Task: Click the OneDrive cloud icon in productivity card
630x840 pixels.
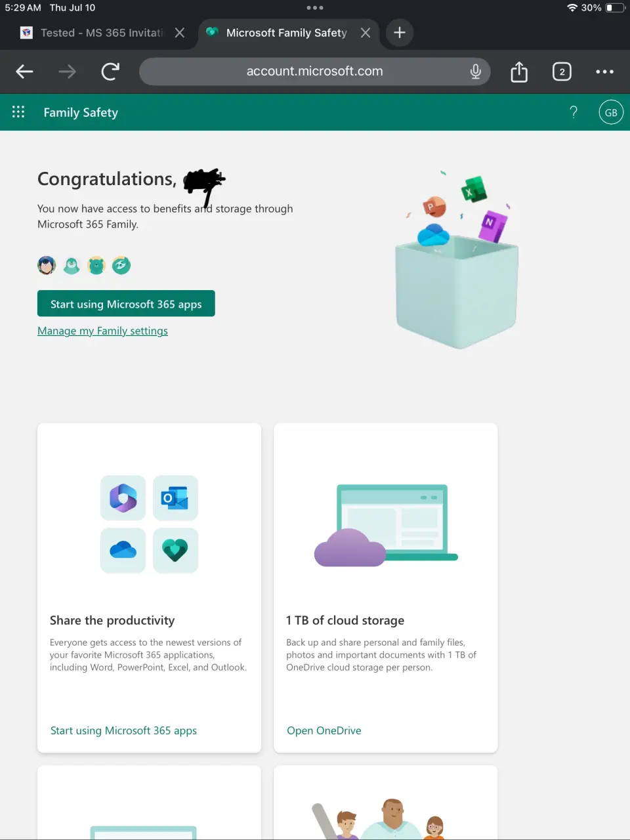Action: [123, 551]
